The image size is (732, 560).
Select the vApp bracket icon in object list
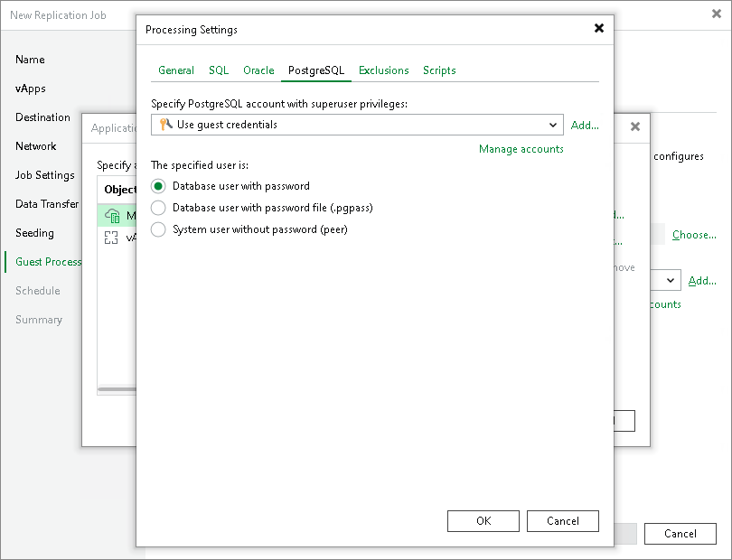(x=111, y=238)
